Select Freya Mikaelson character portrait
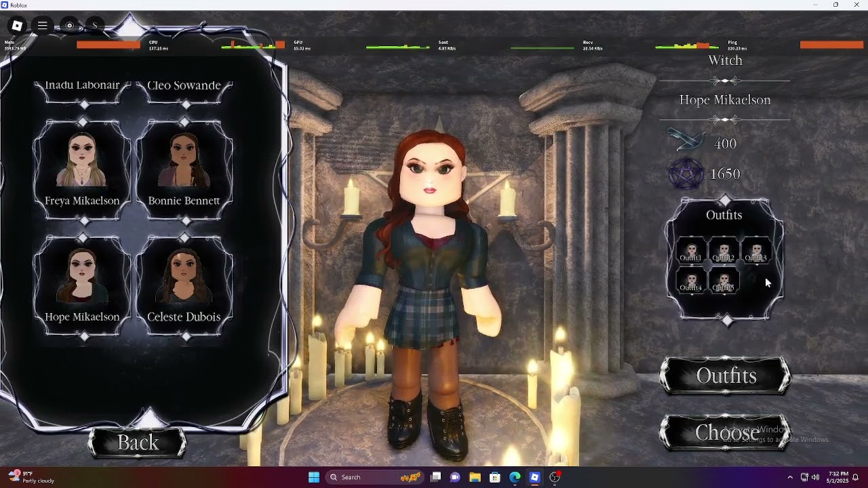 82,161
